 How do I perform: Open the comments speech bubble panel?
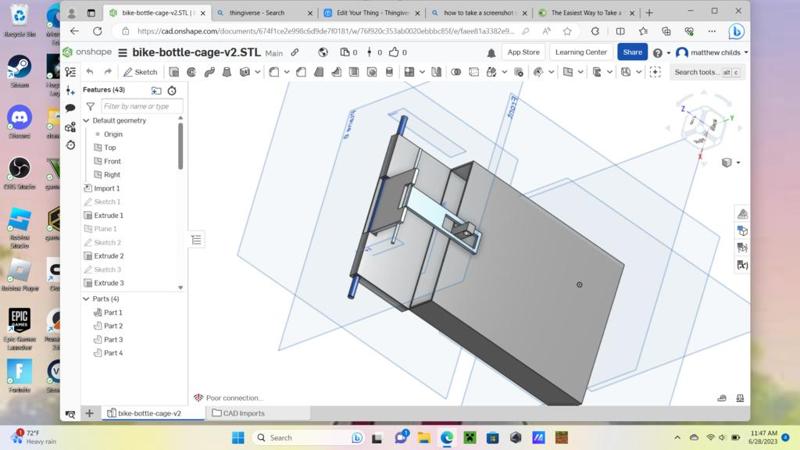[x=70, y=108]
